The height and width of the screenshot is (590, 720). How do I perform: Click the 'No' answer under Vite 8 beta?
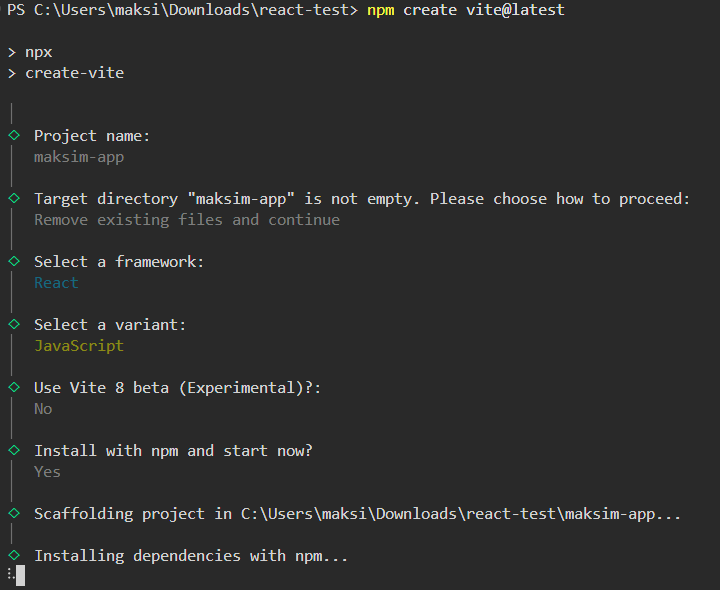click(43, 409)
